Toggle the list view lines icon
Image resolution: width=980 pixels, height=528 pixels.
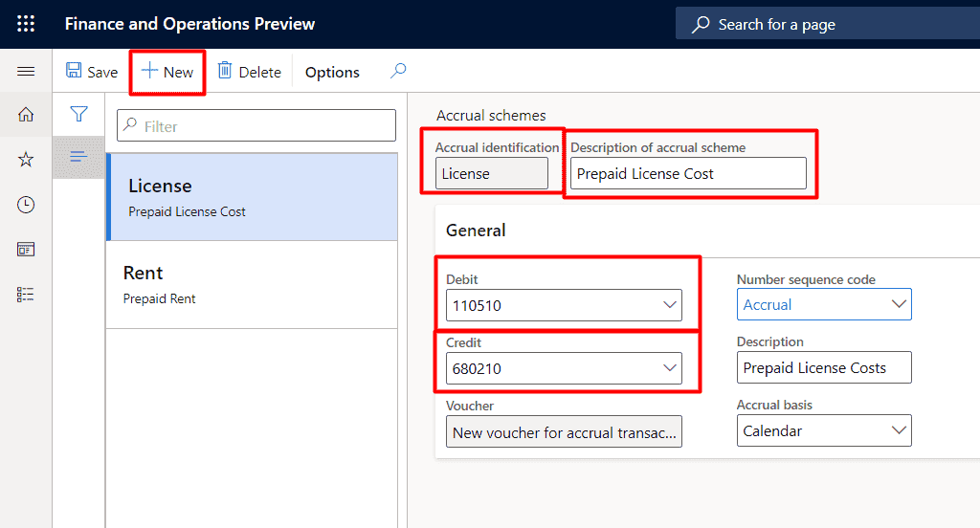click(78, 157)
